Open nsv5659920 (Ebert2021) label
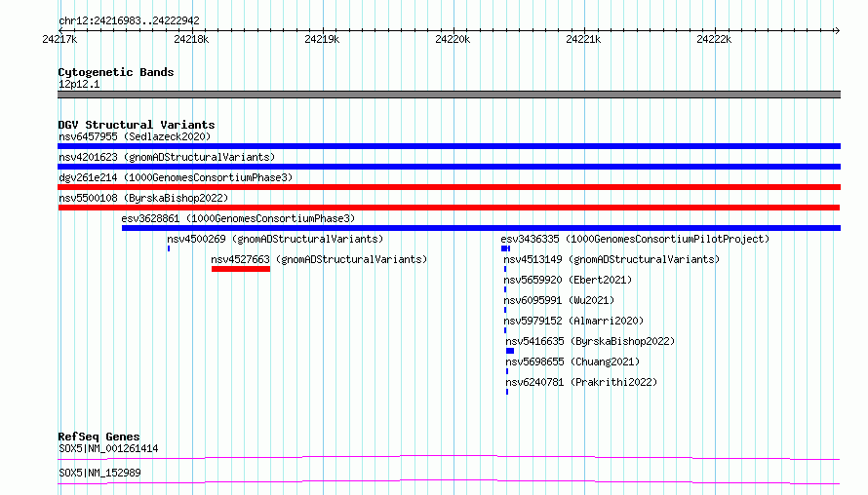The width and height of the screenshot is (868, 495). point(568,280)
